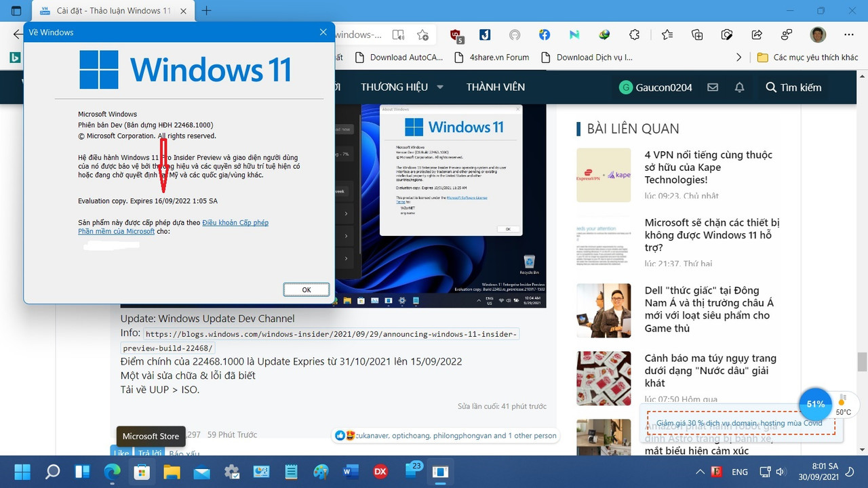
Task: Open the Edge profile avatar
Action: (x=818, y=35)
